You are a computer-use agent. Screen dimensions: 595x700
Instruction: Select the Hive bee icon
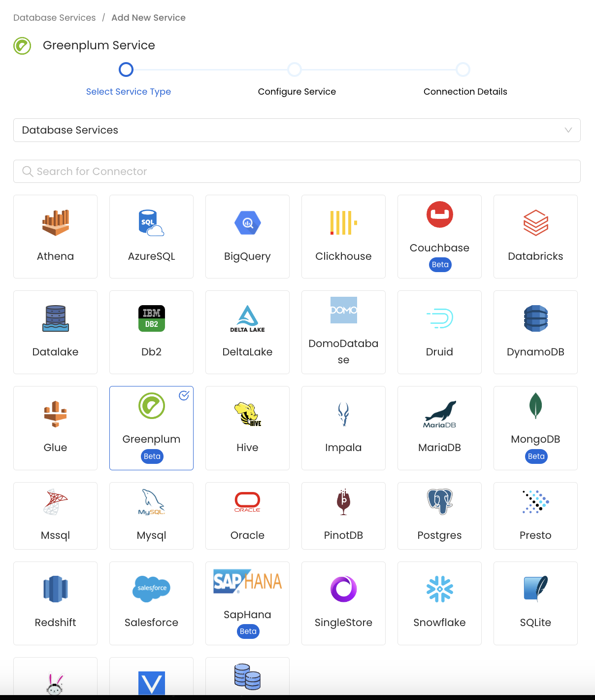tap(247, 414)
